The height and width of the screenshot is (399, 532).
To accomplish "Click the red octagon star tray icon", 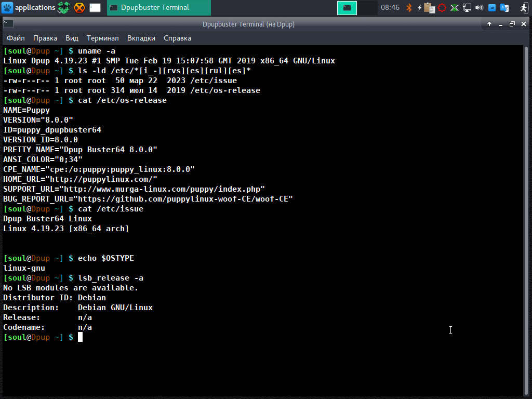I will point(442,7).
